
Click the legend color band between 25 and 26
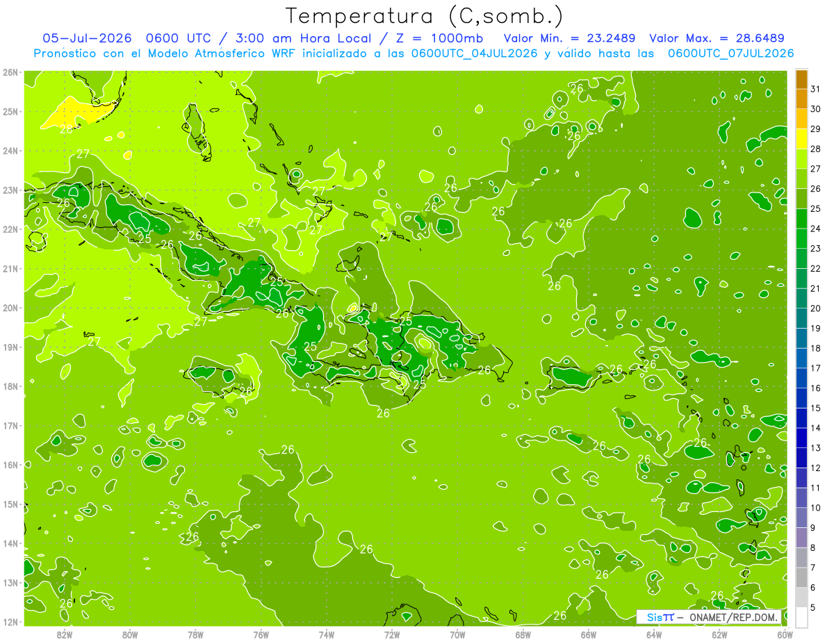pyautogui.click(x=801, y=199)
